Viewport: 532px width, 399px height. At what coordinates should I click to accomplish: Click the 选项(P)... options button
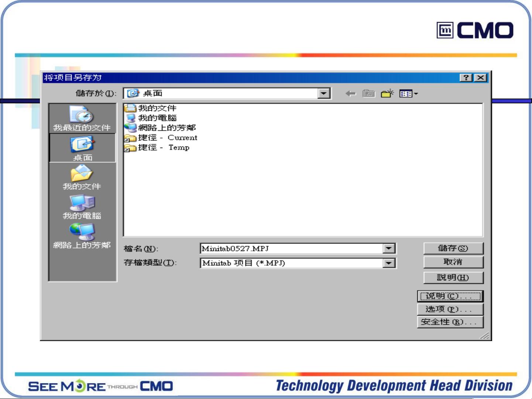(x=450, y=309)
